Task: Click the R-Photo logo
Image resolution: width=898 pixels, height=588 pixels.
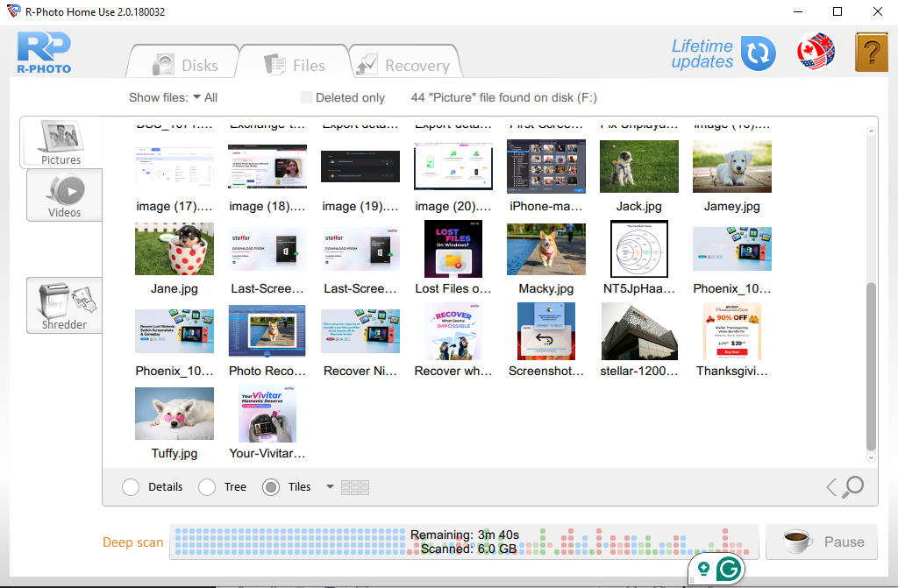Action: coord(43,53)
